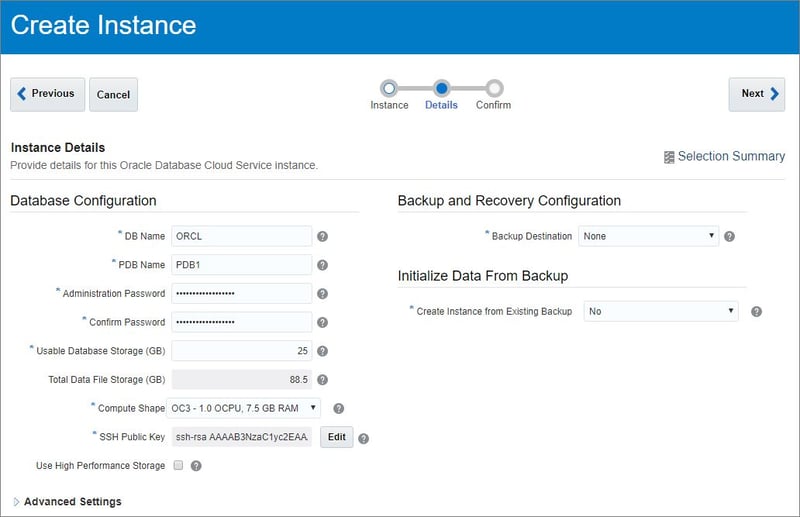Open help for Administration Password
This screenshot has height=517, width=800.
[323, 294]
